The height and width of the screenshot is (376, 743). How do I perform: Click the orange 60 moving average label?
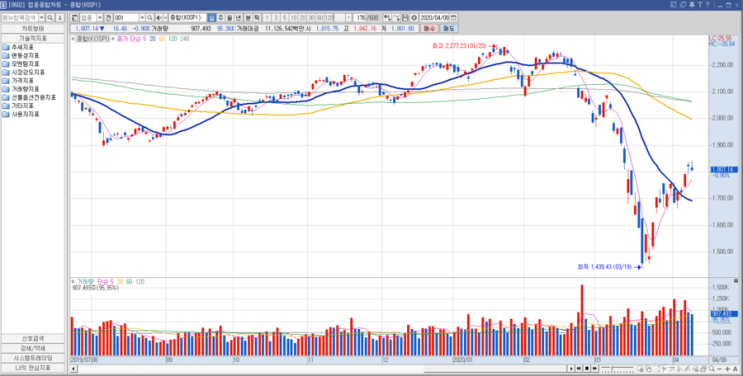click(x=162, y=38)
